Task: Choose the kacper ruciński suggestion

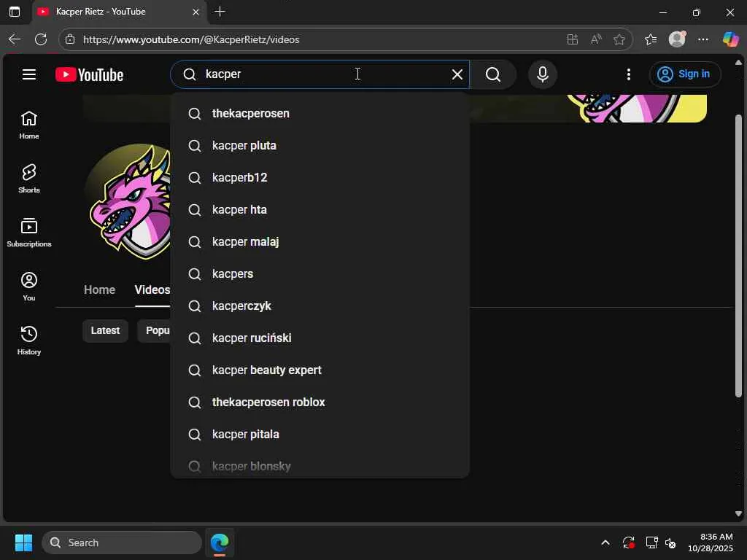Action: (x=320, y=338)
